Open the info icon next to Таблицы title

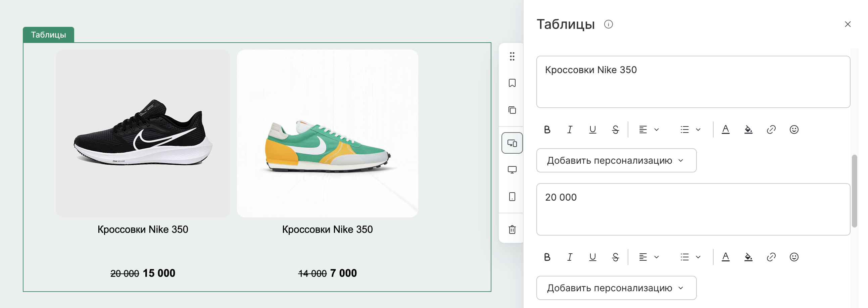(x=608, y=24)
